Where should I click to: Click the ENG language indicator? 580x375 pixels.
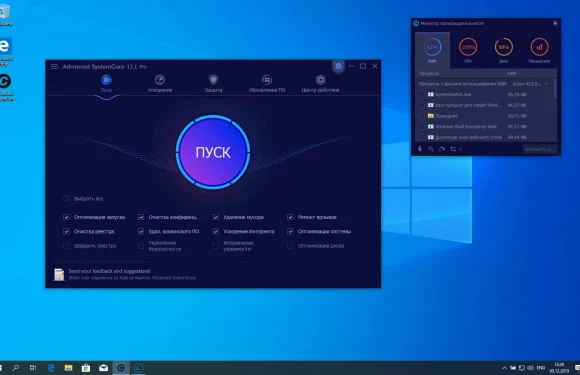click(x=541, y=368)
